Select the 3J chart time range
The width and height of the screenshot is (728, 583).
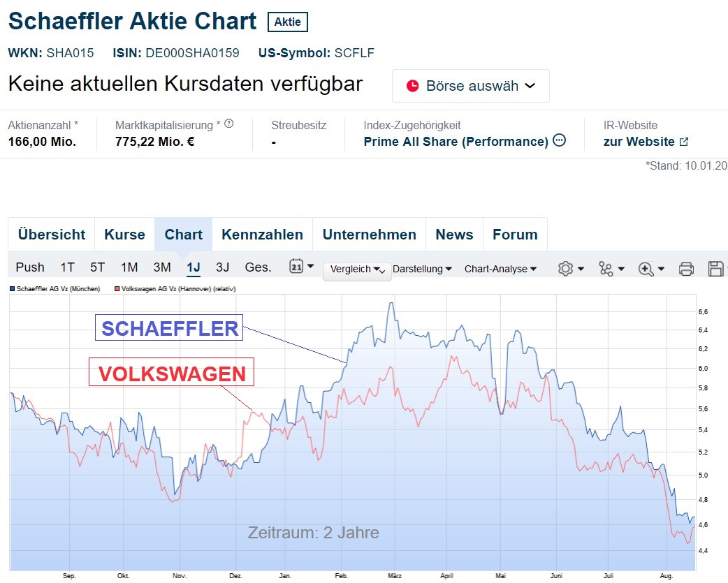(222, 267)
